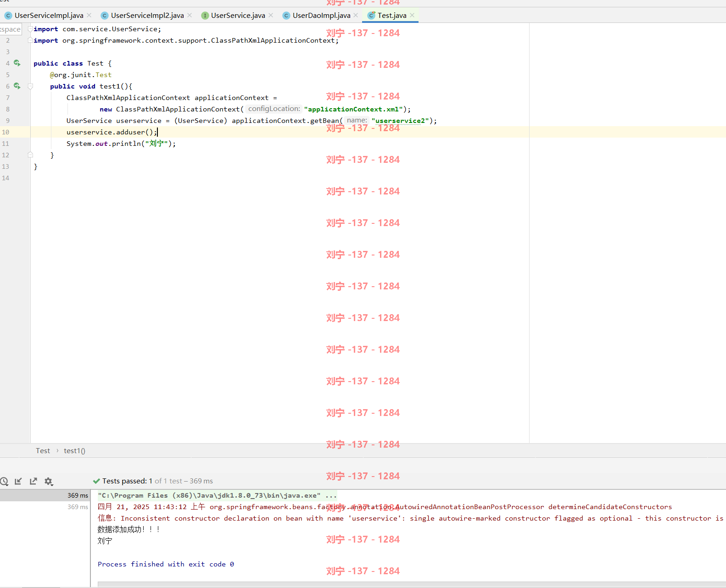
Task: Click the java.exe command line in console
Action: pyautogui.click(x=217, y=495)
